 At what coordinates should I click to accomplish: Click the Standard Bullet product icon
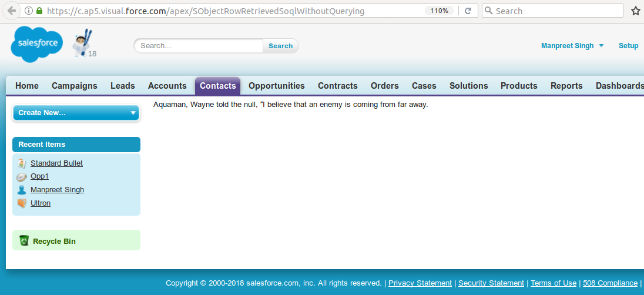click(22, 163)
